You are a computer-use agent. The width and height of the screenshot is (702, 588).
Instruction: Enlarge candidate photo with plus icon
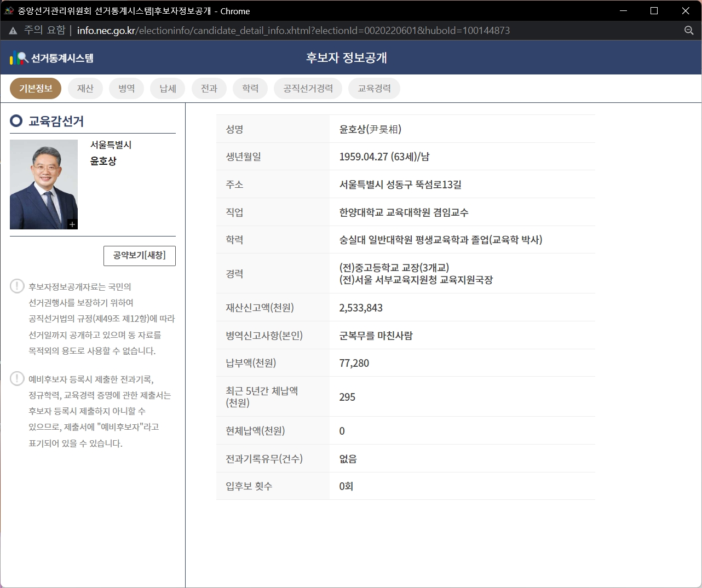coord(72,224)
